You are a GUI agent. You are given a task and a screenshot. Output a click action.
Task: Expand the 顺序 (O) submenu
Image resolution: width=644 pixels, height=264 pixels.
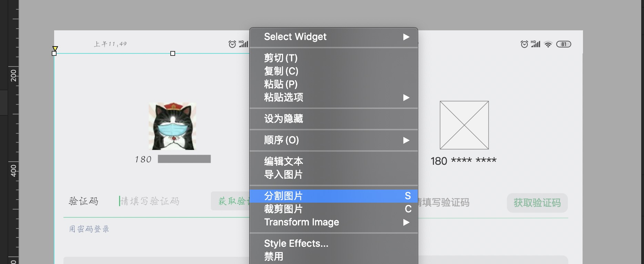pyautogui.click(x=333, y=140)
